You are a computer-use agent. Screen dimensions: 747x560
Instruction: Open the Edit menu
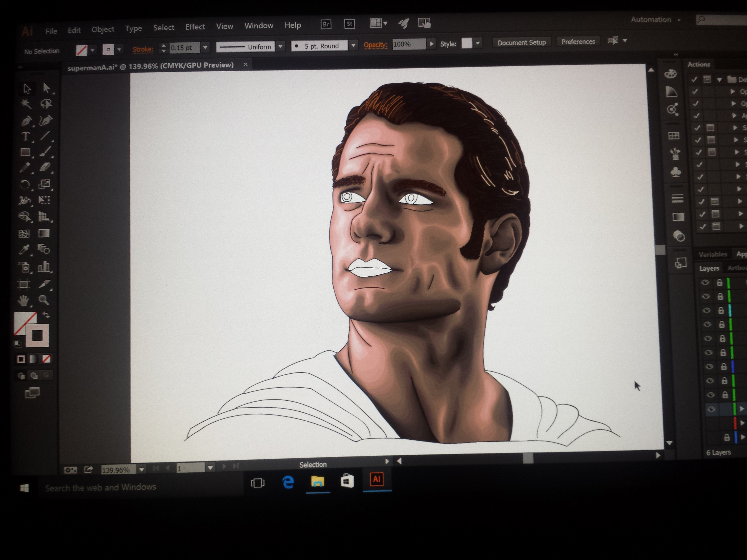click(x=74, y=30)
